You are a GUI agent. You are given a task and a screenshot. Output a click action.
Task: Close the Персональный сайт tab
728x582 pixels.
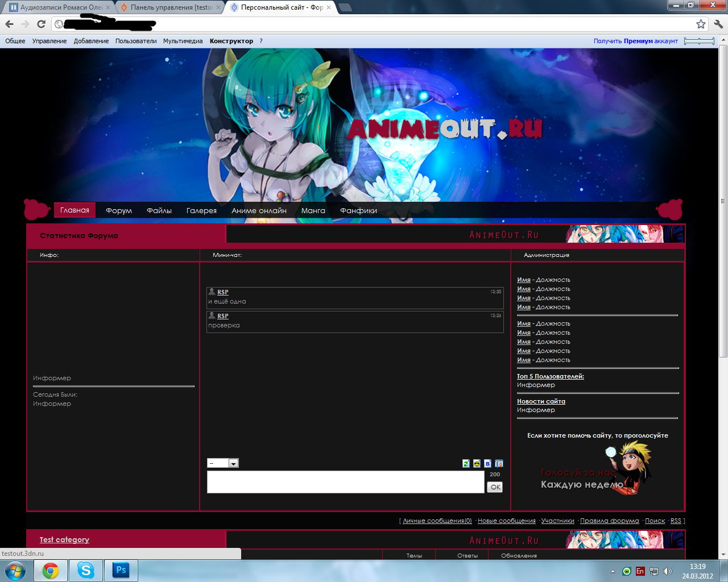click(x=329, y=7)
